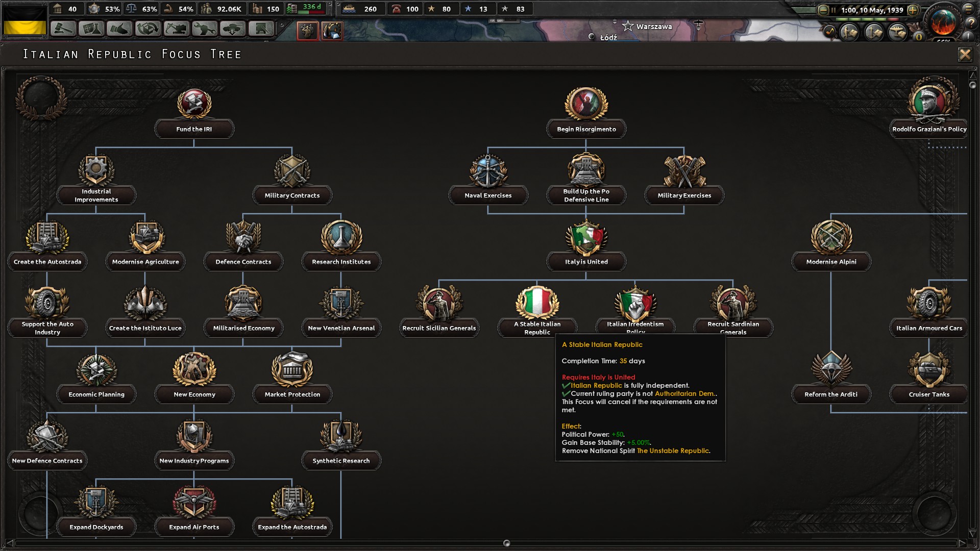Toggle the music with the note icon
This screenshot has width=980, height=551.
(x=830, y=32)
